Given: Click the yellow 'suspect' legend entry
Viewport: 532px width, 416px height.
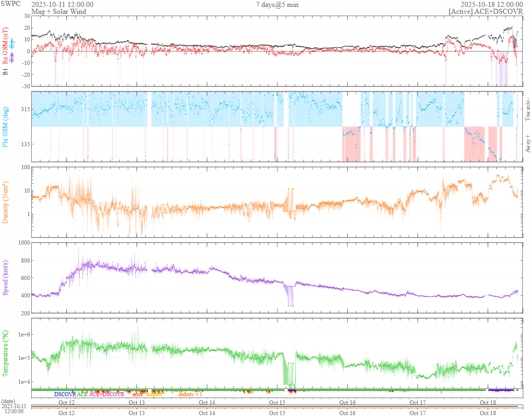Looking at the screenshot, I should tap(154, 394).
